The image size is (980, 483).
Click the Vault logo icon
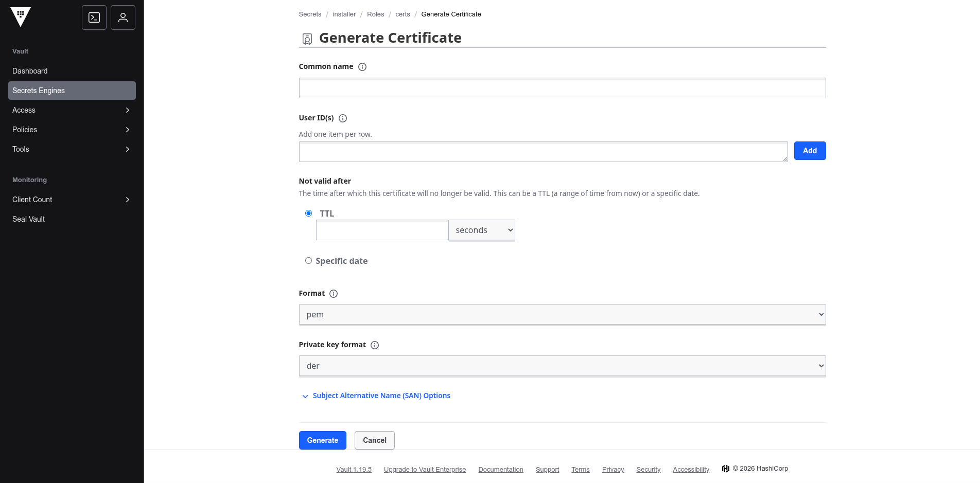pos(21,16)
